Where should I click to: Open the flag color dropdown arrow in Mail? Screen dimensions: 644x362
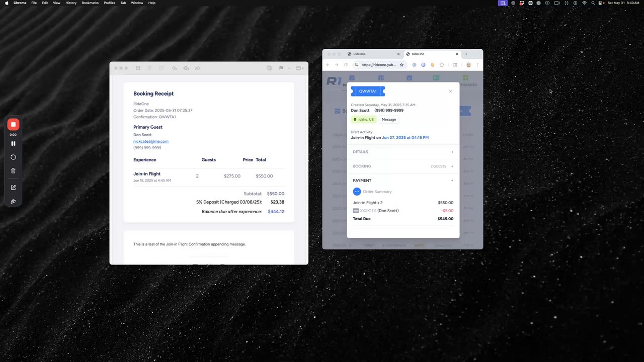click(289, 68)
